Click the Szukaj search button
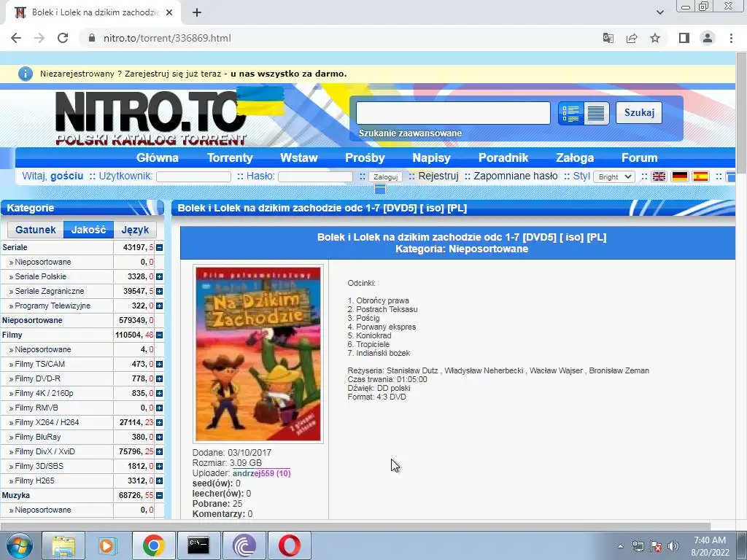This screenshot has width=747, height=560. pos(639,113)
